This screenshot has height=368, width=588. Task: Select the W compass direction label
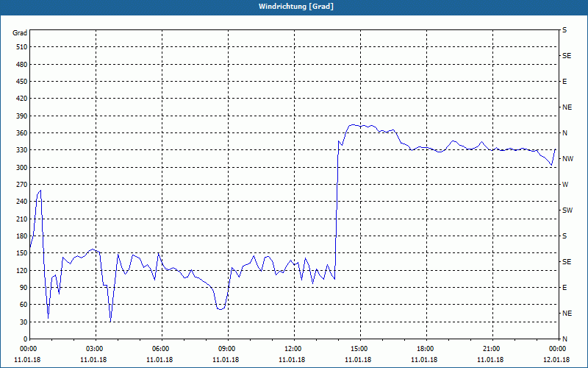tap(565, 185)
